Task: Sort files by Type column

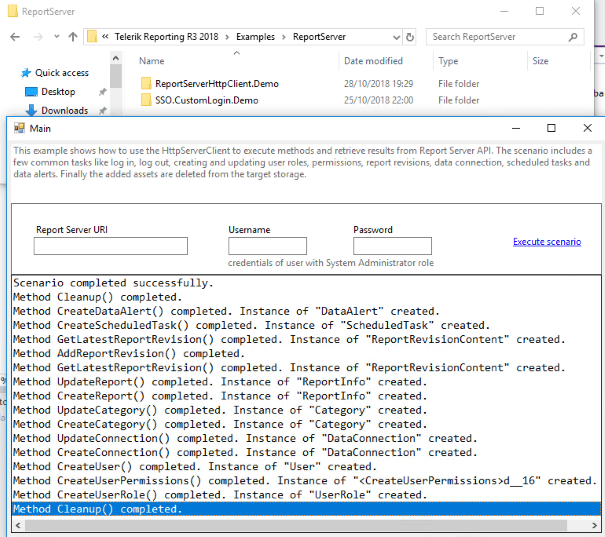Action: click(x=448, y=61)
